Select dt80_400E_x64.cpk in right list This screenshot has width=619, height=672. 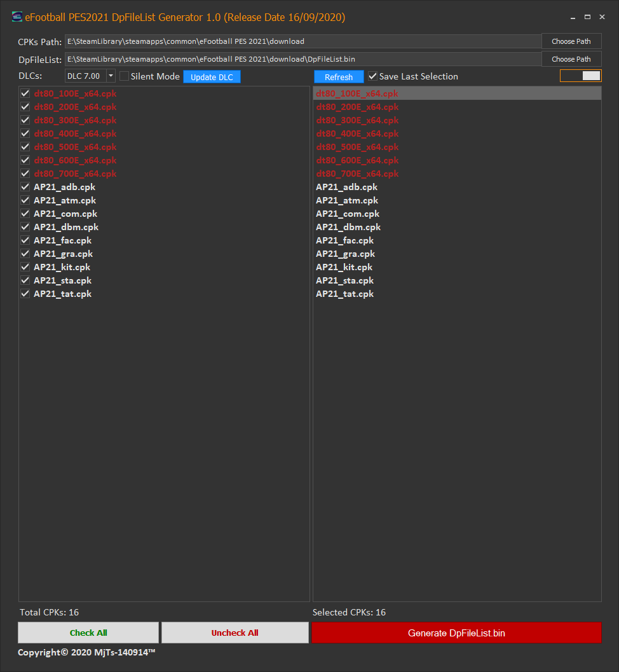click(x=357, y=134)
